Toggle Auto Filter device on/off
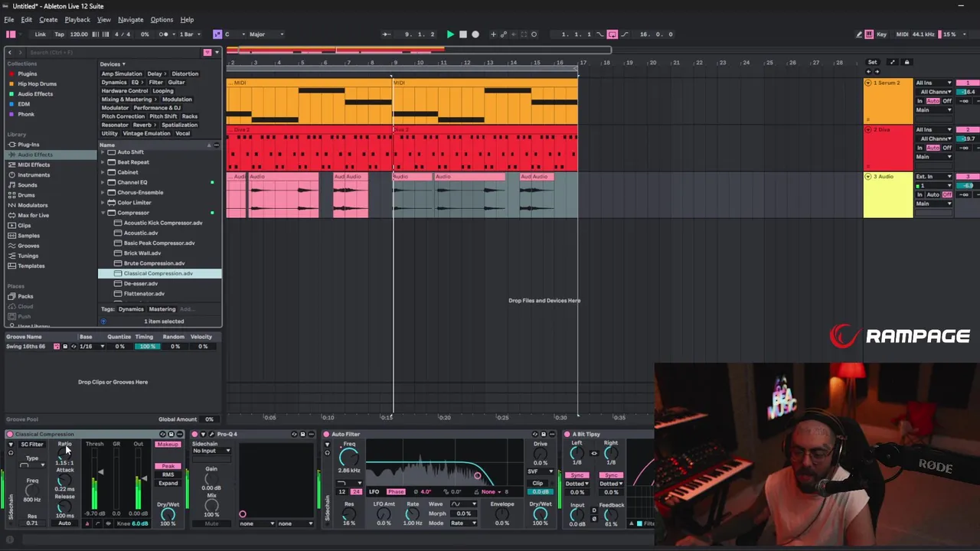The image size is (980, 551). (x=326, y=434)
